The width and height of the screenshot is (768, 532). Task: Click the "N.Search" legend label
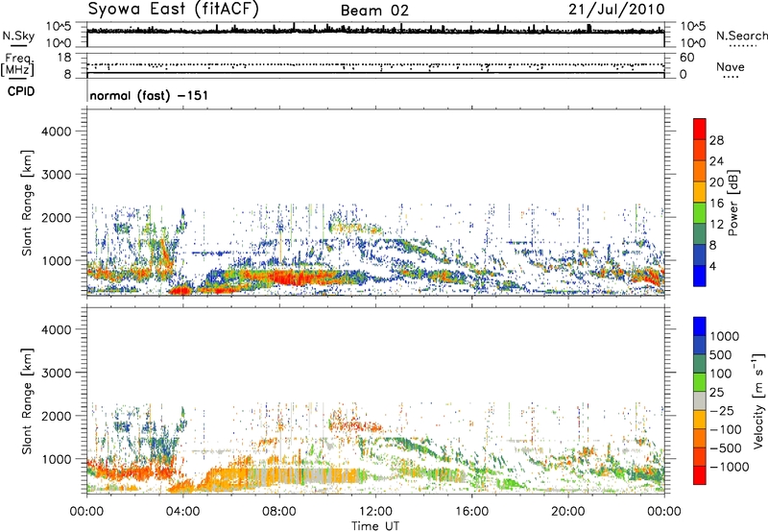pos(741,36)
